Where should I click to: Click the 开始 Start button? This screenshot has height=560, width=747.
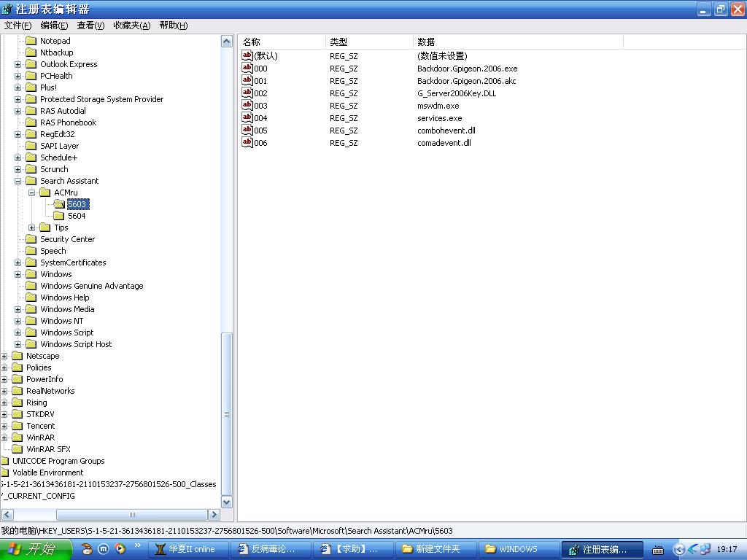tap(36, 549)
